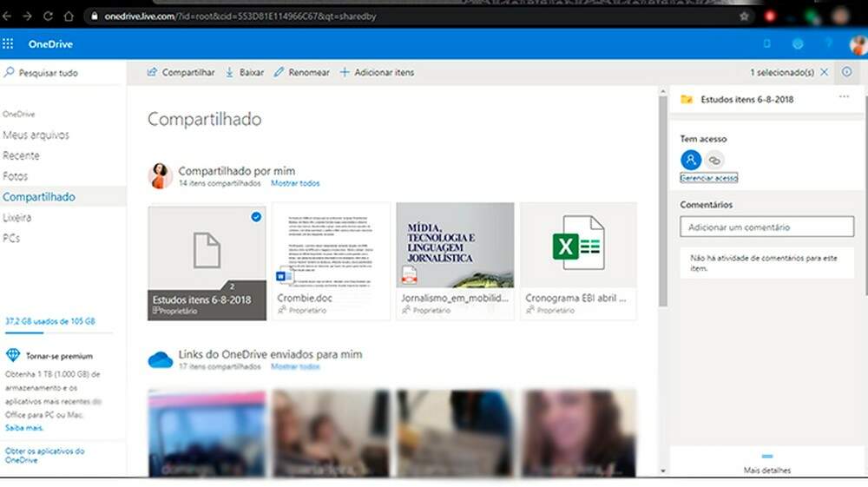This screenshot has height=487, width=868.
Task: Click the OneDrive header title
Action: click(x=50, y=44)
